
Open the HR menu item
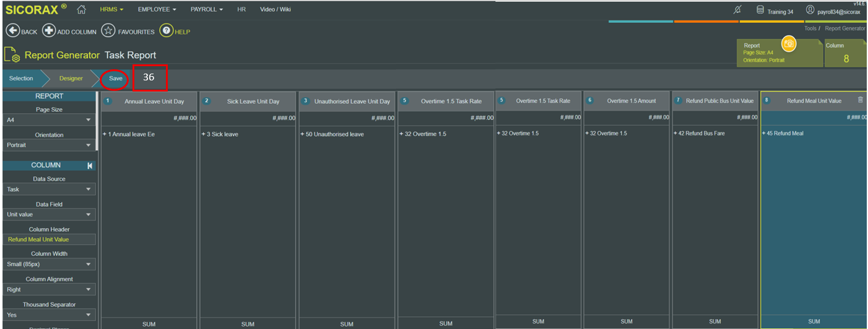pyautogui.click(x=241, y=9)
